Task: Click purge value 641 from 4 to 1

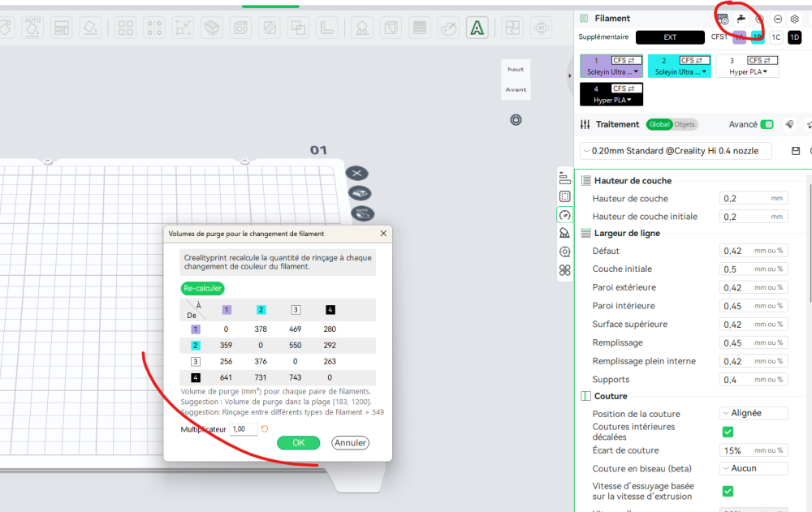Action: (x=226, y=377)
